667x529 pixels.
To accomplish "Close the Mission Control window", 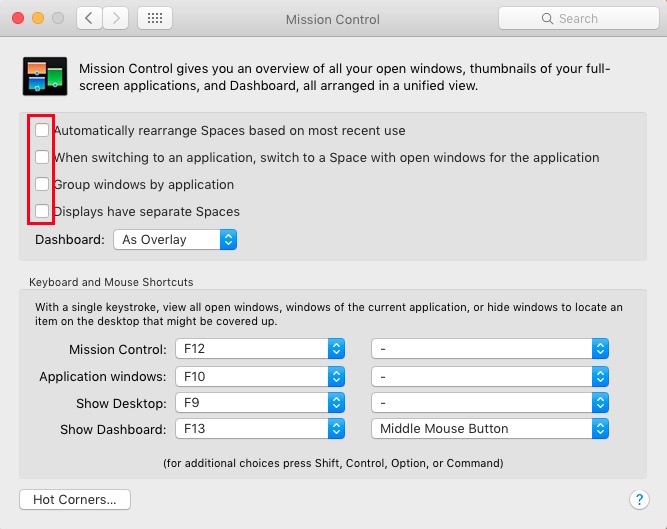I will [x=18, y=18].
